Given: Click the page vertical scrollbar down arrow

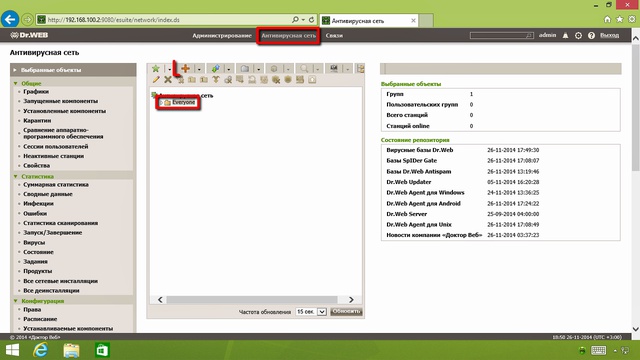Looking at the screenshot, I should (636, 329).
